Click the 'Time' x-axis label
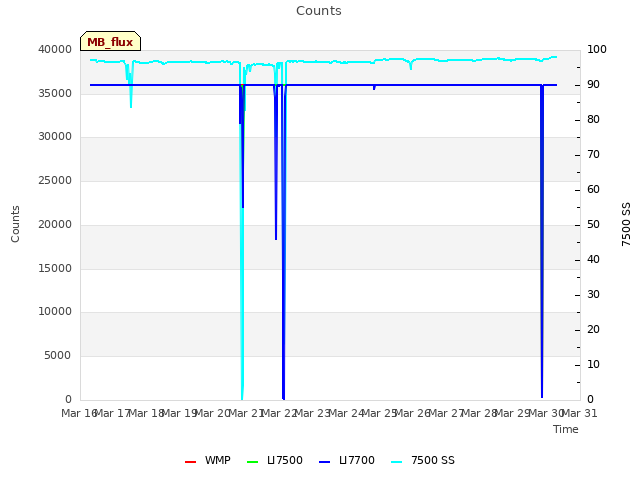 pos(566,429)
